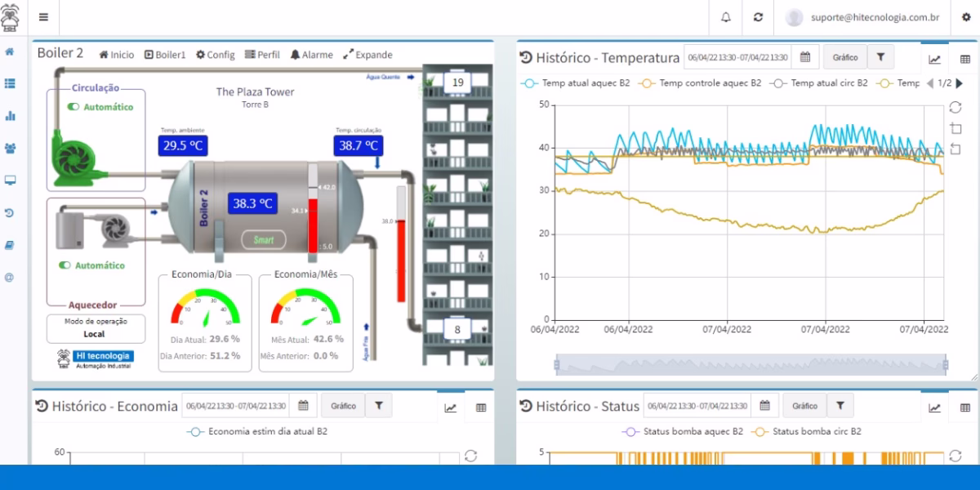980x490 pixels.
Task: Open Boiler1 from the panel menu
Action: [x=165, y=55]
